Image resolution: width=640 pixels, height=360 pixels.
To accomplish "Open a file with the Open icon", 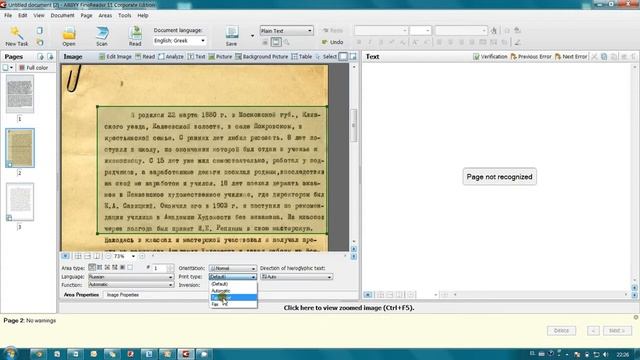I will tap(69, 36).
